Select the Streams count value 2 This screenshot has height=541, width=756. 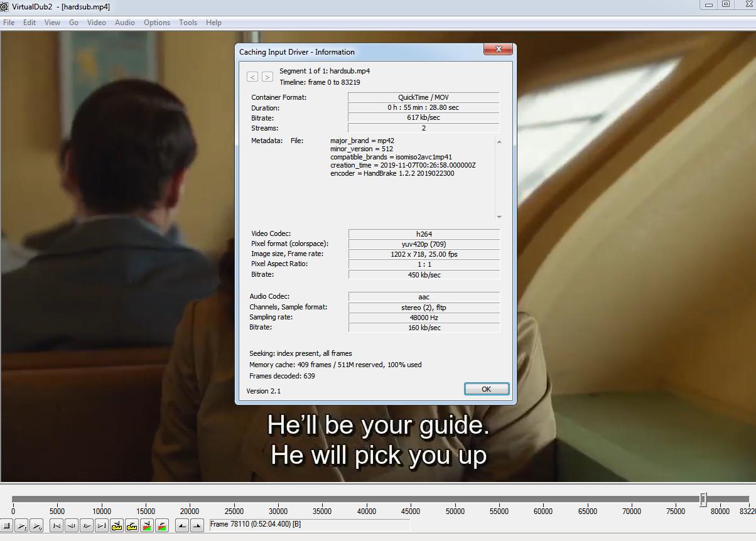click(423, 128)
